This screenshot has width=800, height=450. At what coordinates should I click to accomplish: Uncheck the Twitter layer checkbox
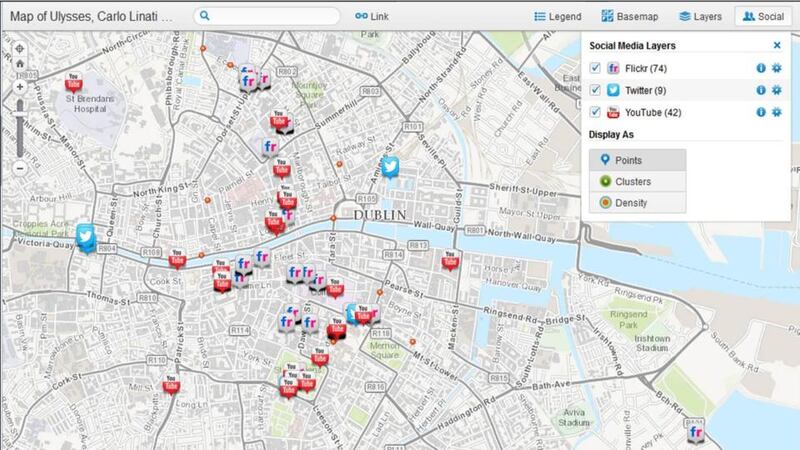596,90
